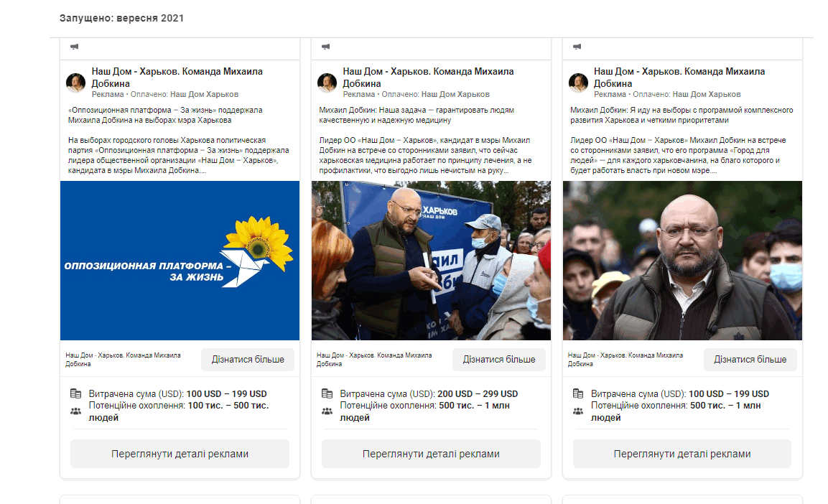828x504 pixels.
Task: Click the potential reach people icon in the first ad
Action: (x=76, y=411)
